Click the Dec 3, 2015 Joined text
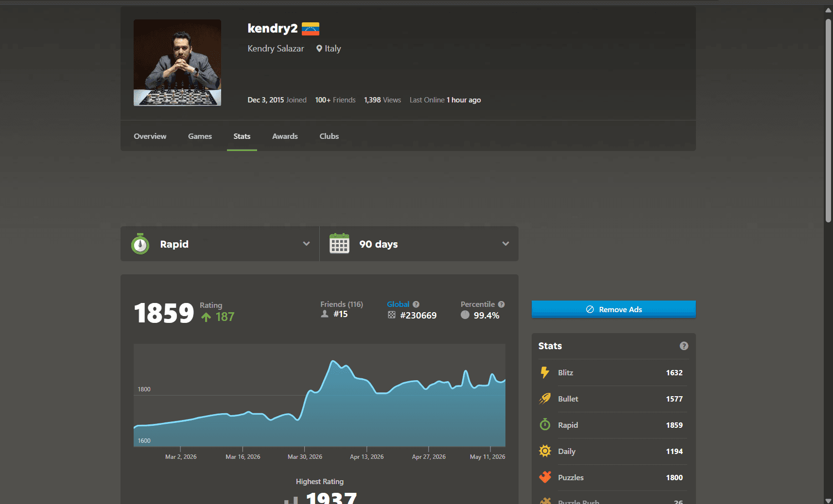This screenshot has width=833, height=504. (277, 100)
